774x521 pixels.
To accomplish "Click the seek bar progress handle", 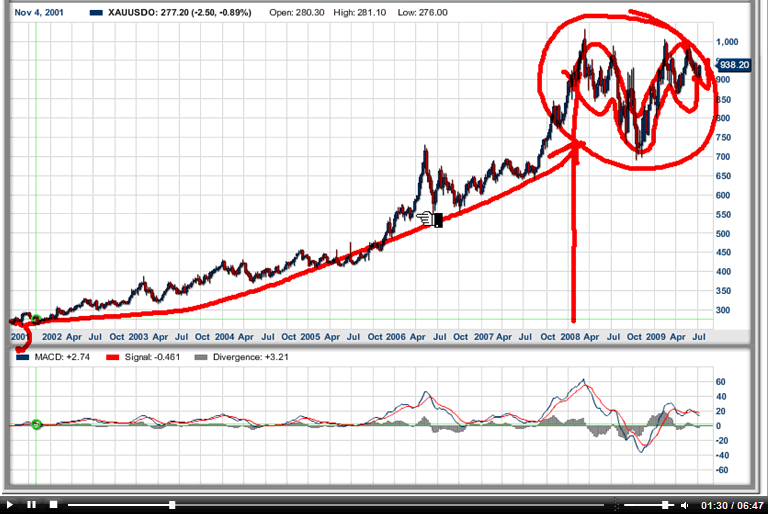I will click(172, 505).
